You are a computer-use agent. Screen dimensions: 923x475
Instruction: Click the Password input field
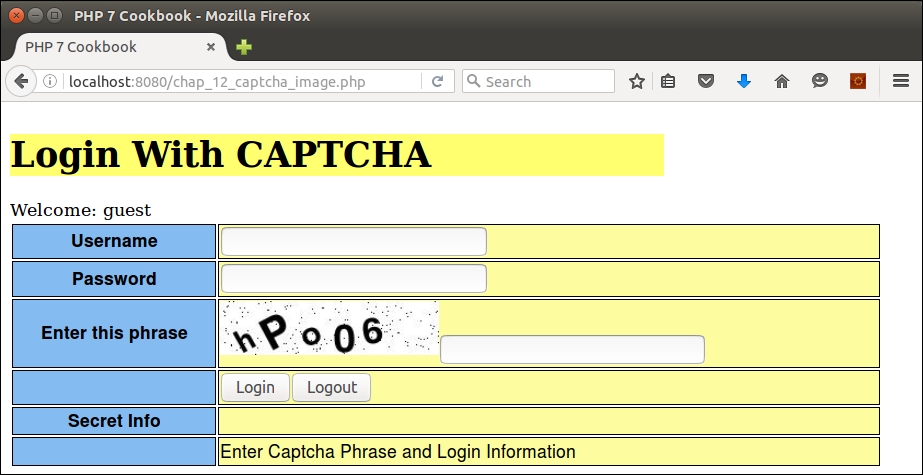354,278
